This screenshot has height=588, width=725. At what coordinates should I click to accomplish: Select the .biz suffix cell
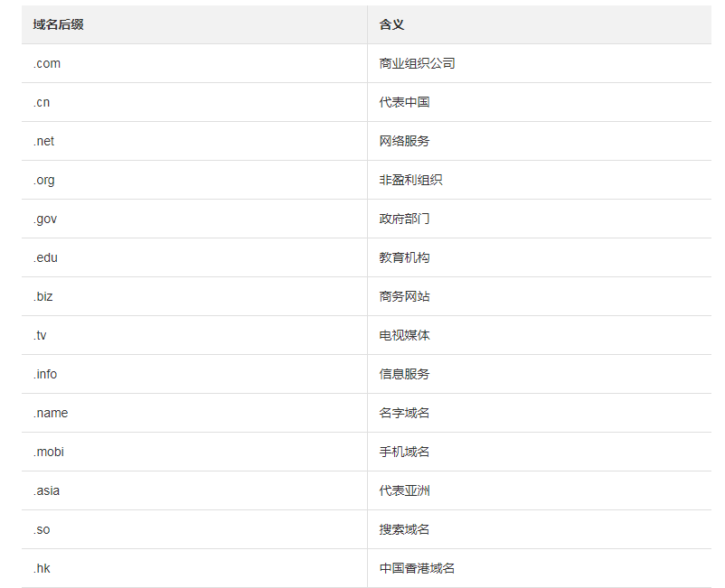[43, 296]
